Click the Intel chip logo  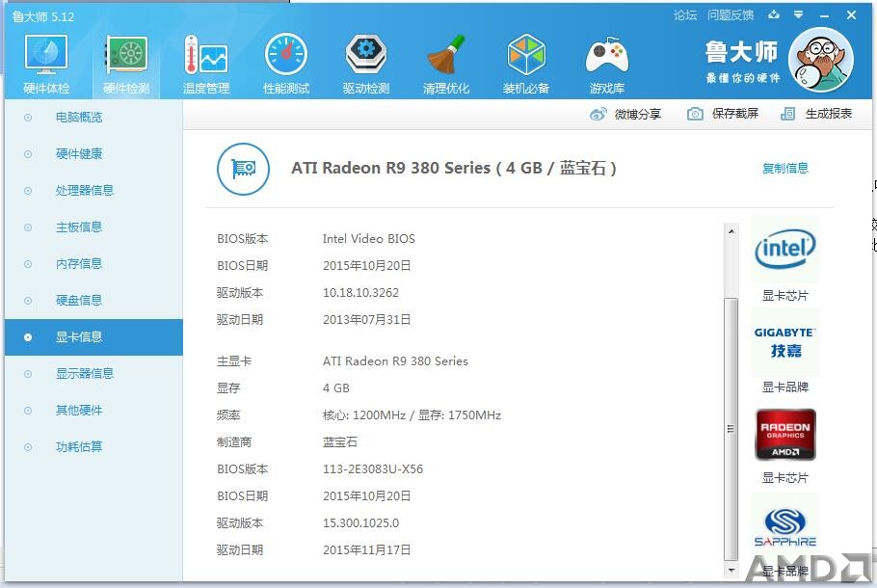coord(785,249)
